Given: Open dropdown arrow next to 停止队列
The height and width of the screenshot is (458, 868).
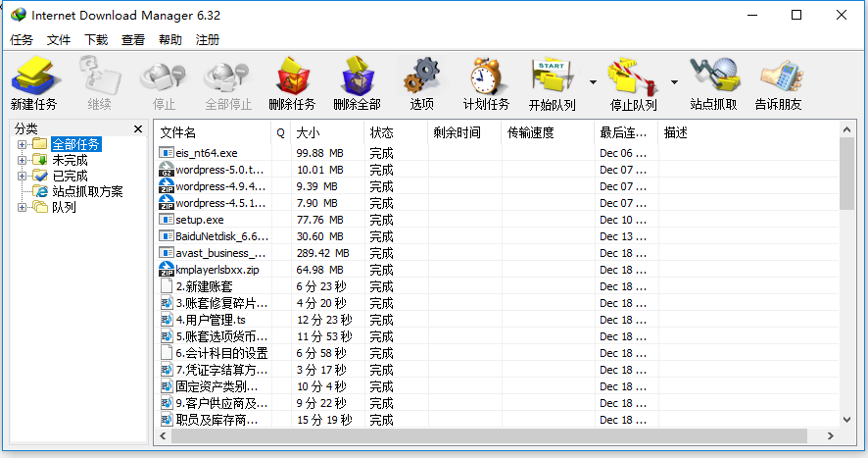Looking at the screenshot, I should (x=674, y=82).
